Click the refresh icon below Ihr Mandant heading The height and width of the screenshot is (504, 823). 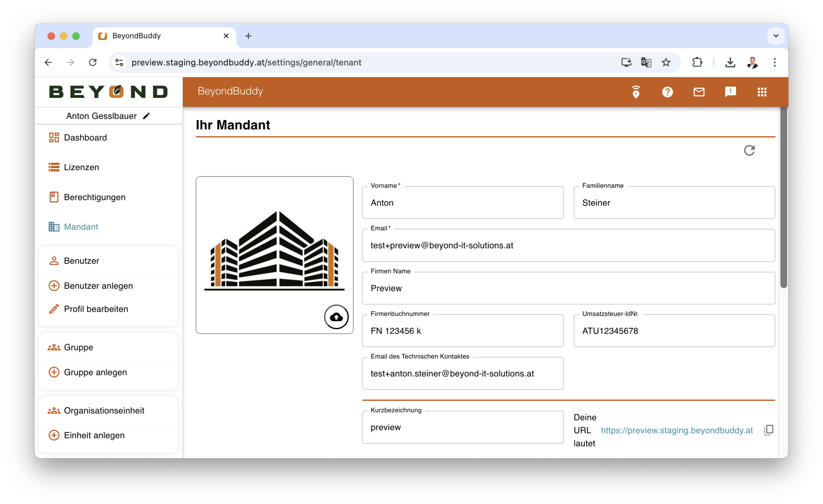click(x=749, y=151)
